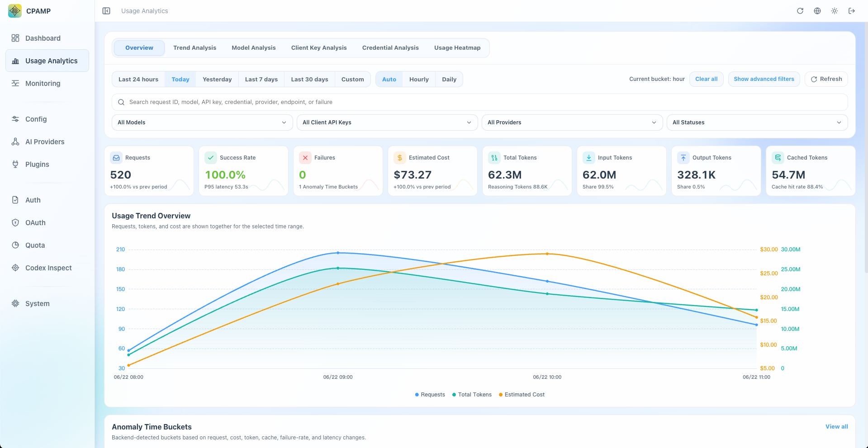This screenshot has height=448, width=868.
Task: Click the Requests inbox icon
Action: (x=116, y=158)
